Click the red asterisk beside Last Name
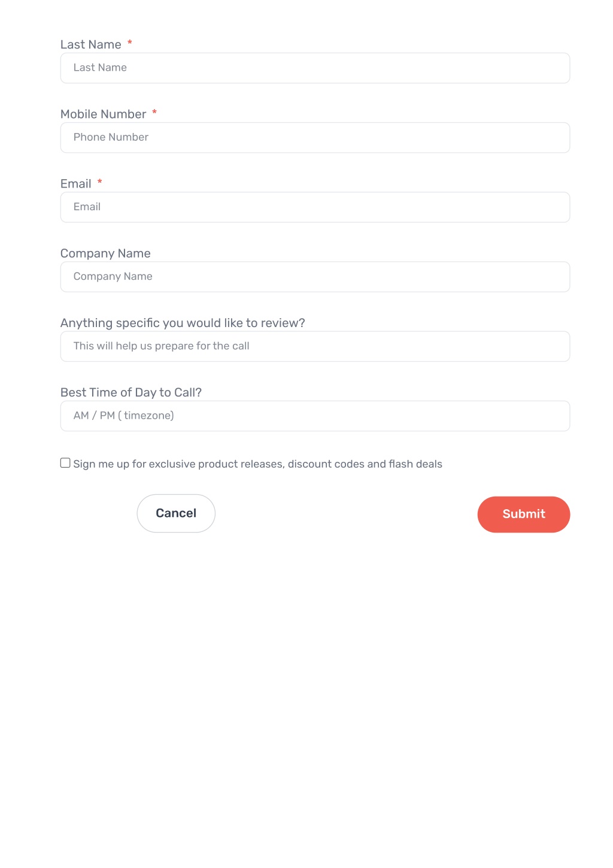This screenshot has height=868, width=613. 129,43
